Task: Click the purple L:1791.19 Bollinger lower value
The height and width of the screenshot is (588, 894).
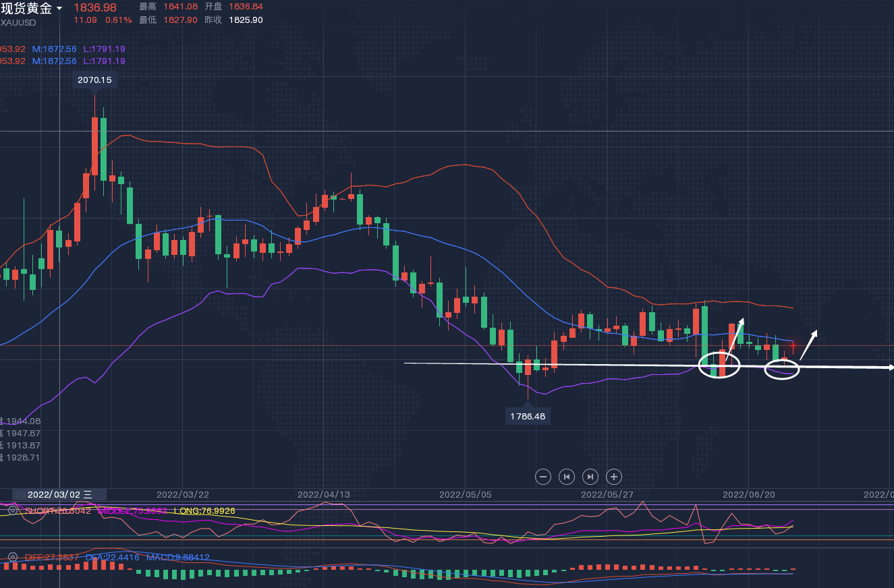Action: (x=105, y=49)
